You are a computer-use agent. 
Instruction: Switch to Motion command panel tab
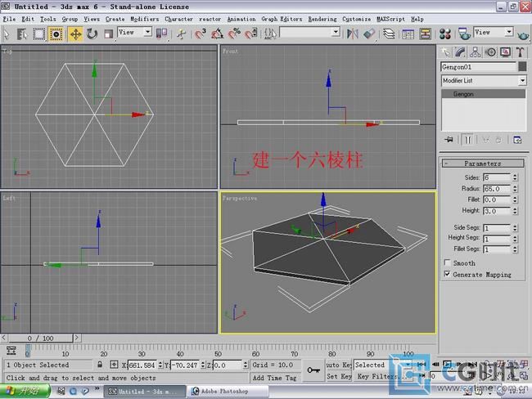click(x=490, y=52)
